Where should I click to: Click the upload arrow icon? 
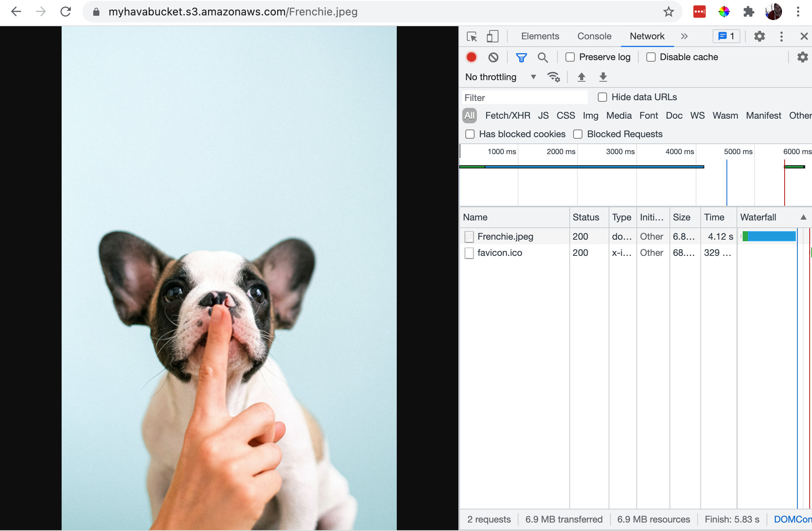click(x=582, y=76)
